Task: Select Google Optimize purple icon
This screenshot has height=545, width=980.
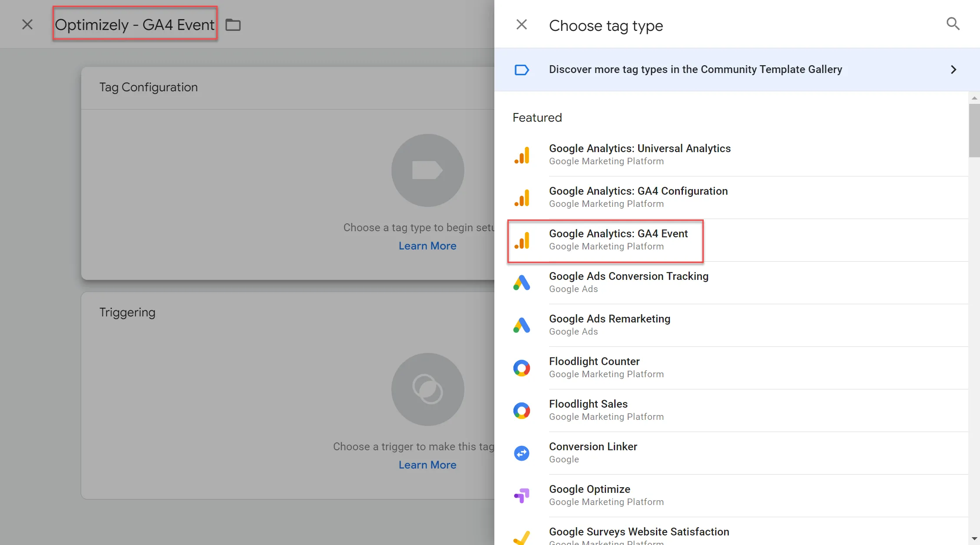Action: click(x=522, y=496)
